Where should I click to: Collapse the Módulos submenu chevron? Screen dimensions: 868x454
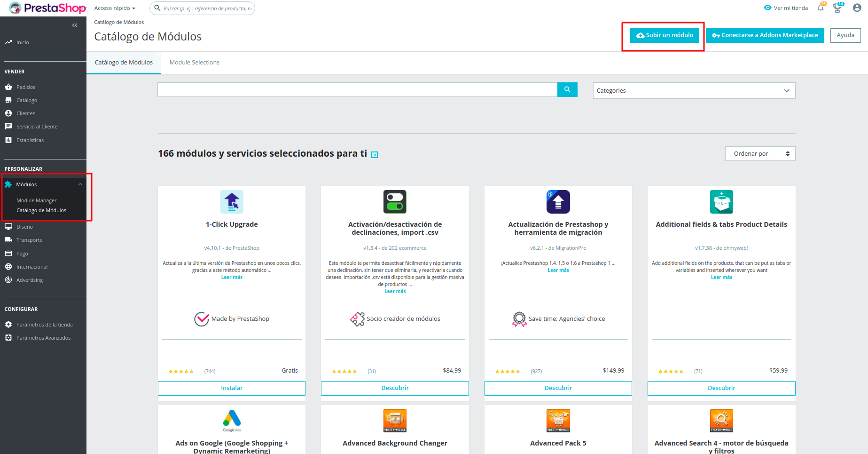pyautogui.click(x=80, y=184)
